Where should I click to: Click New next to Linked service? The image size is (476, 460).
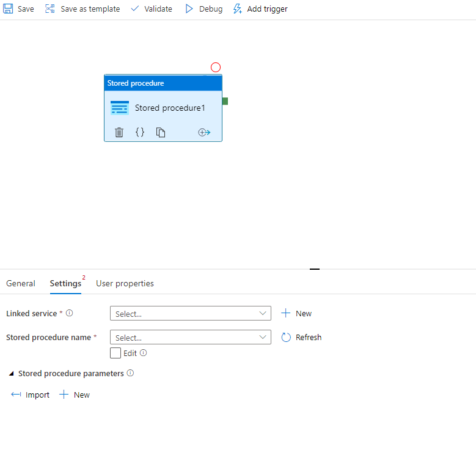click(x=296, y=313)
